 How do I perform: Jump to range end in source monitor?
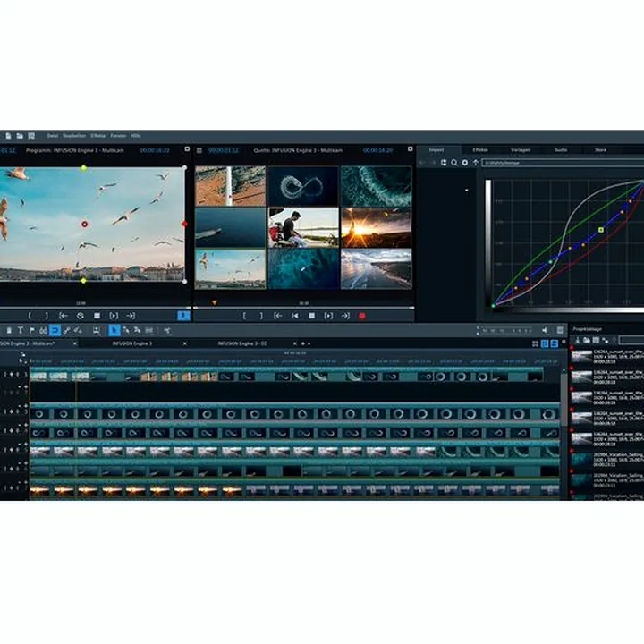tap(345, 316)
